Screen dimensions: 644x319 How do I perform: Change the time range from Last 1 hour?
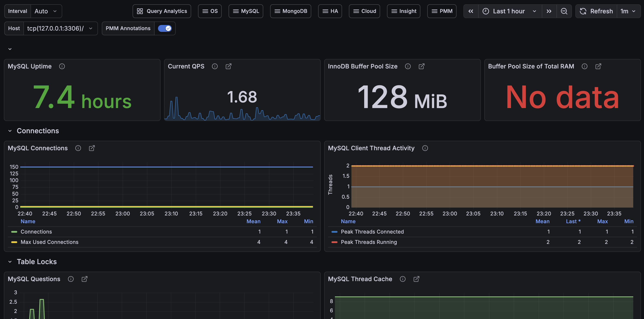coord(509,11)
